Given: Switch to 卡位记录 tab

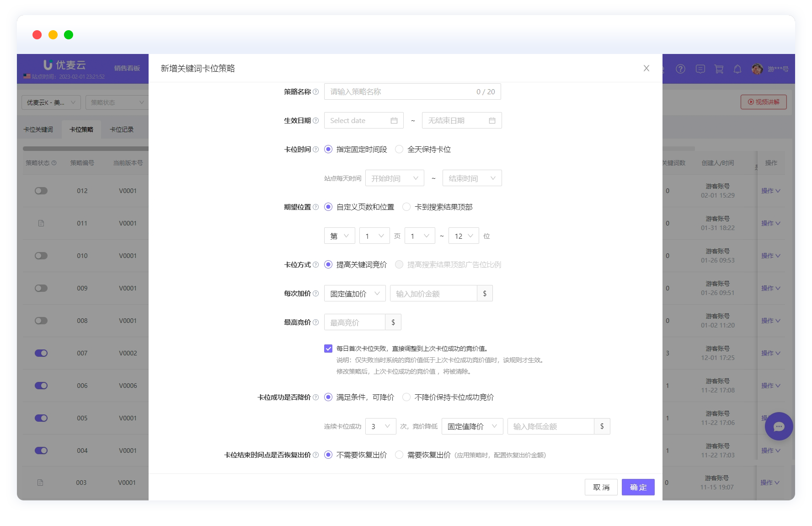Looking at the screenshot, I should coord(122,130).
